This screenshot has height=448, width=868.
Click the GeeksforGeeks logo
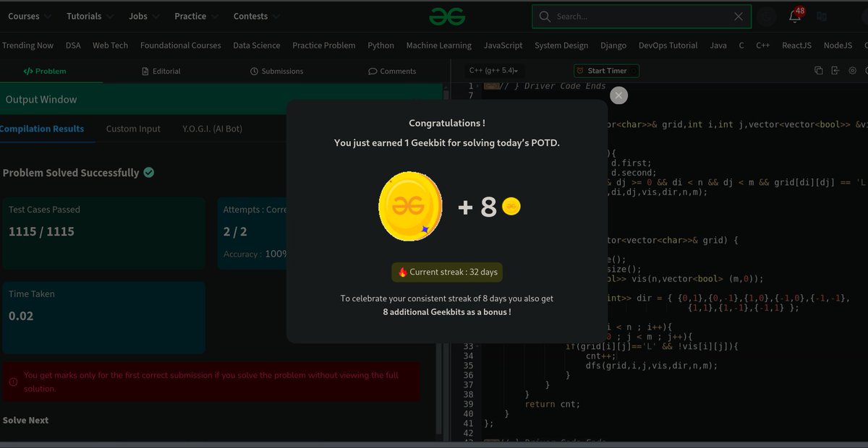446,16
